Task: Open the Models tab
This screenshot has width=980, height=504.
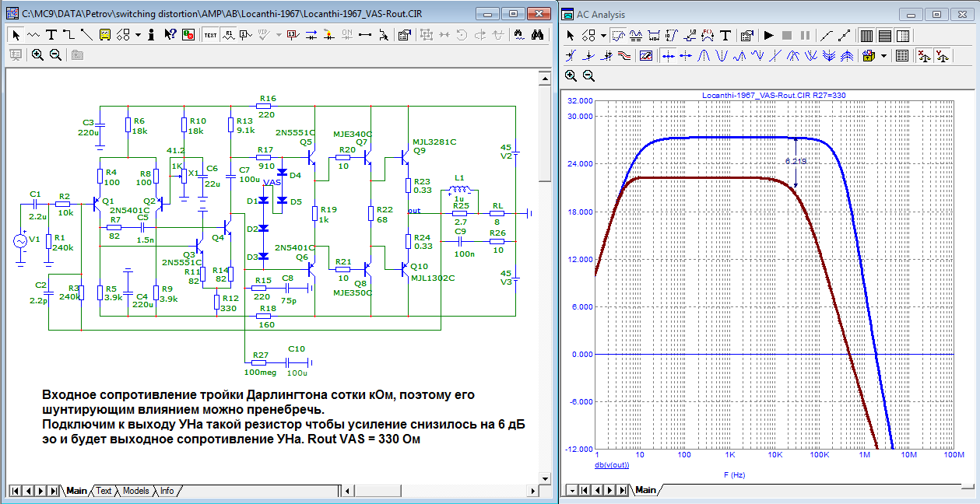Action: point(135,491)
